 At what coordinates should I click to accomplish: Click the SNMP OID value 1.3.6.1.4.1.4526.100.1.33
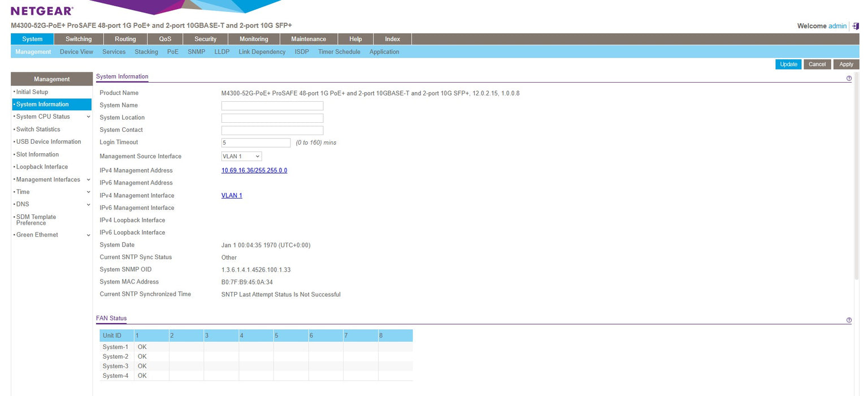(256, 270)
